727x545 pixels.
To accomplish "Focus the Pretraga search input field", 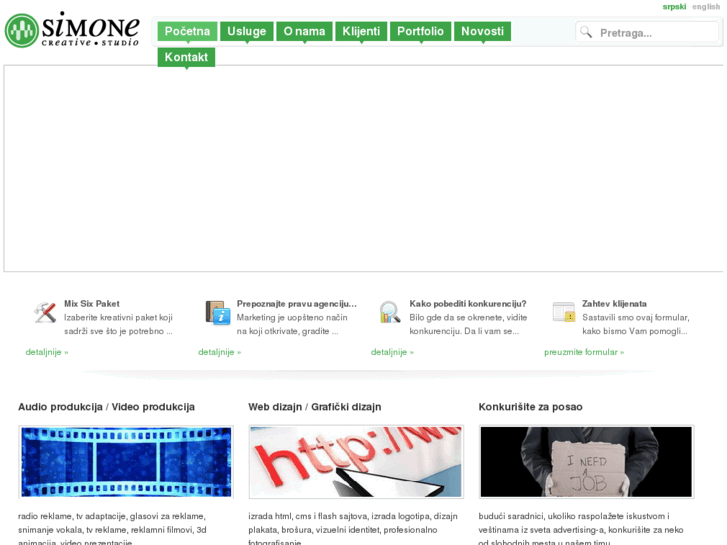I will pos(655,32).
